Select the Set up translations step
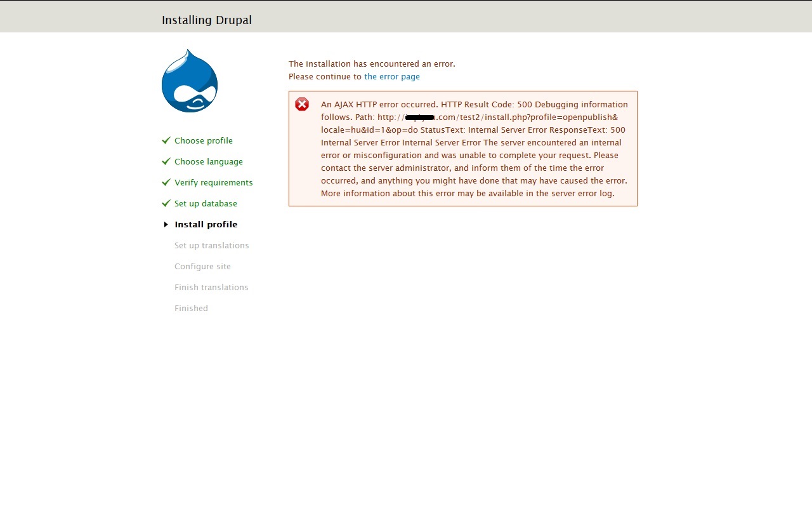This screenshot has height=508, width=812. pos(212,246)
